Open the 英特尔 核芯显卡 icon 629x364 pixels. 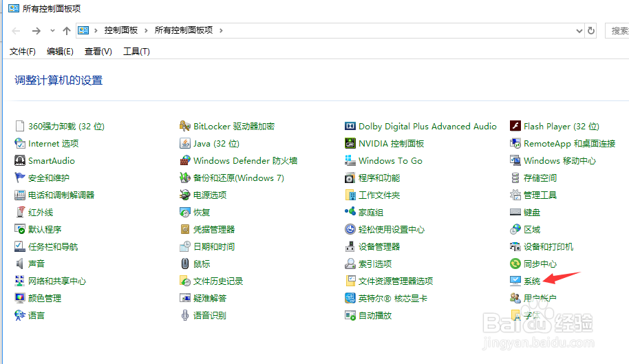coord(350,298)
